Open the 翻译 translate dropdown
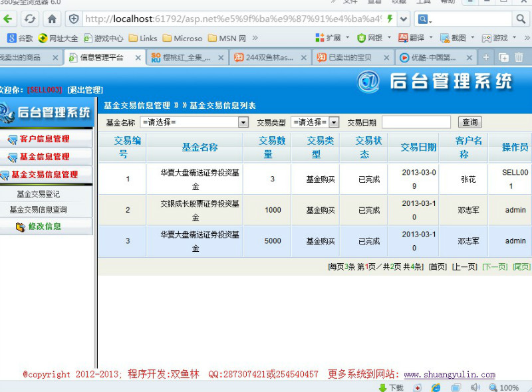532x392 pixels. (415, 38)
